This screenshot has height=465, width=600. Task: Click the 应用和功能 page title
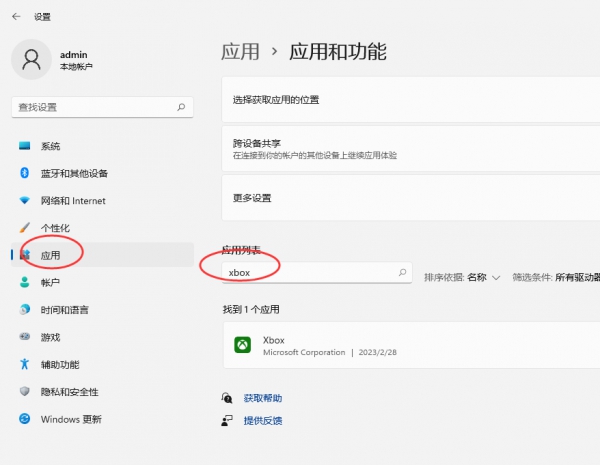click(x=338, y=52)
